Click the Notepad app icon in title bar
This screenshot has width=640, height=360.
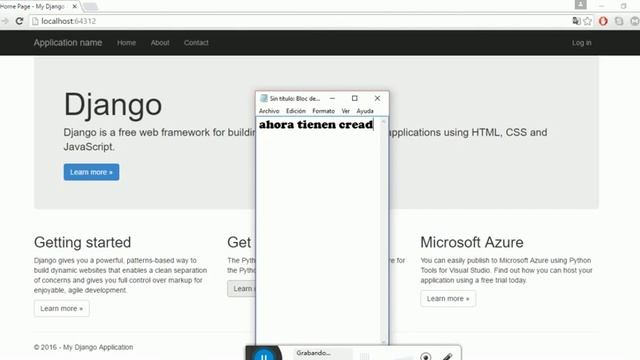click(x=264, y=98)
